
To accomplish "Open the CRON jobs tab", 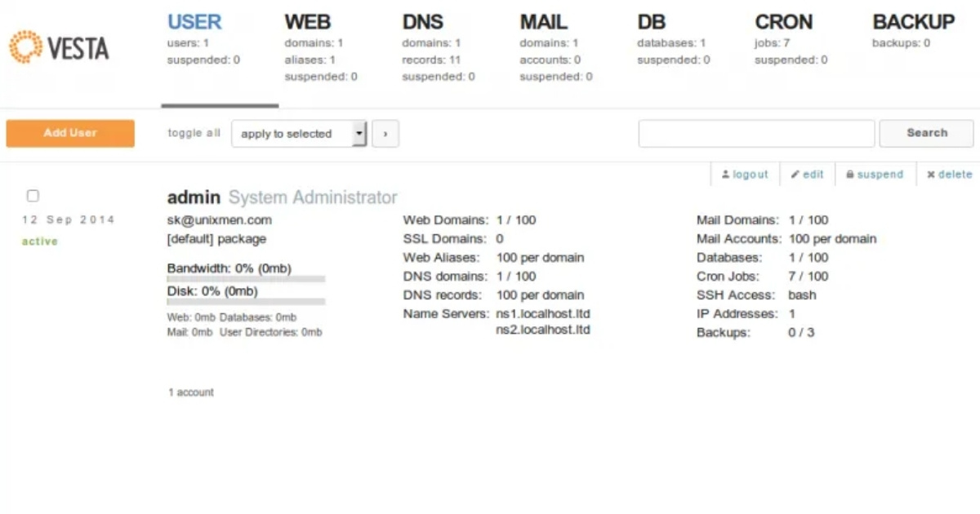I will 783,22.
